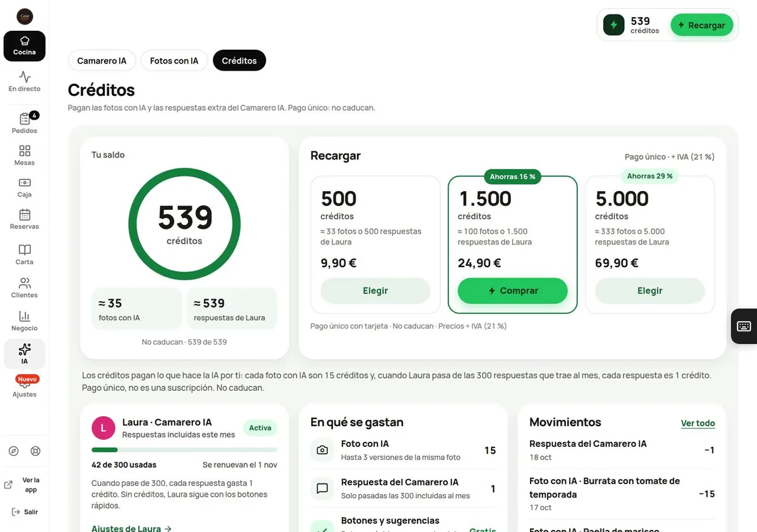Switch to the Fotos con IA tab
This screenshot has width=757, height=532.
174,61
